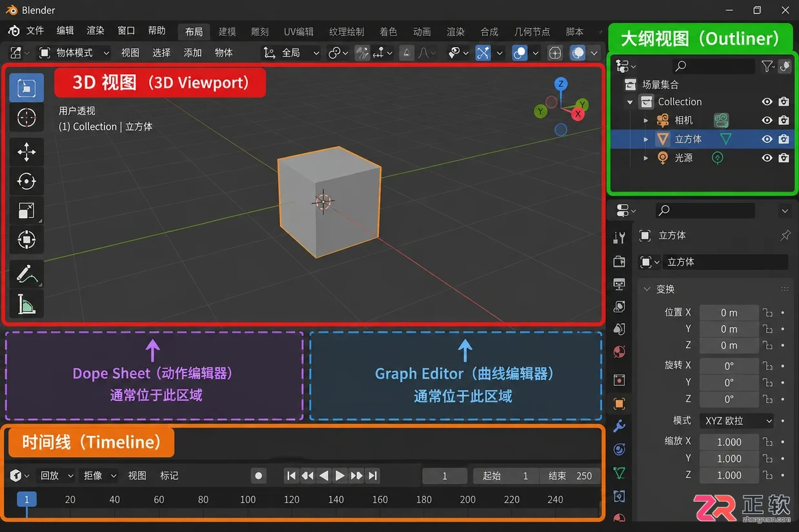
Task: Hide 立方体 in the viewport via eye icon
Action: click(767, 139)
